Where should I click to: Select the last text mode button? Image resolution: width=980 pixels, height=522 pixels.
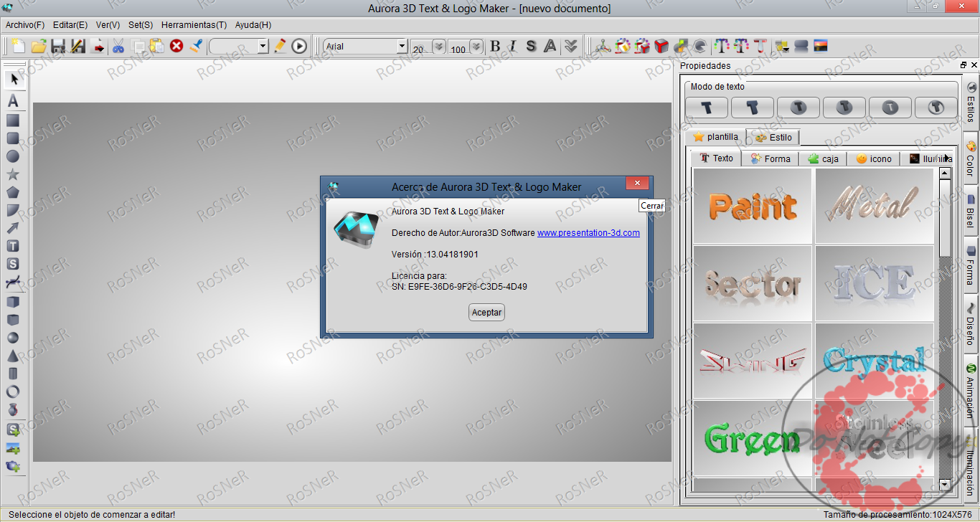936,108
